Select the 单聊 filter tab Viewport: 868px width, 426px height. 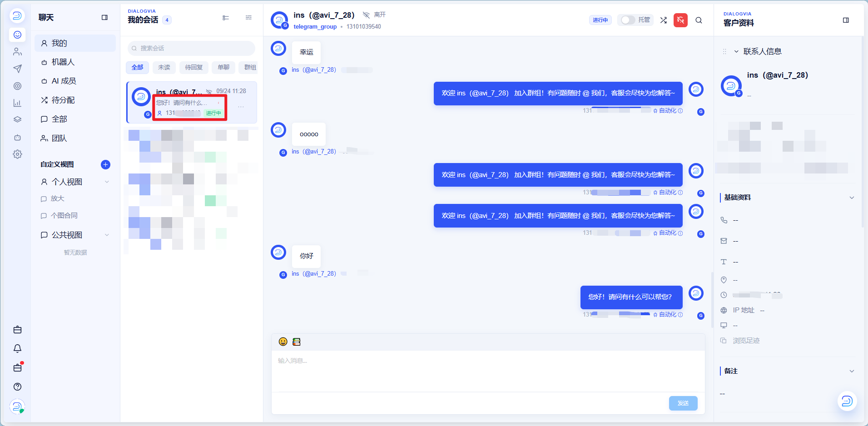tap(223, 67)
